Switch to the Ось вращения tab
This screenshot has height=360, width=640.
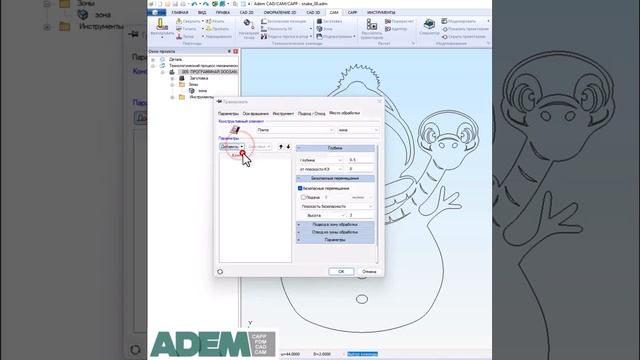click(256, 113)
